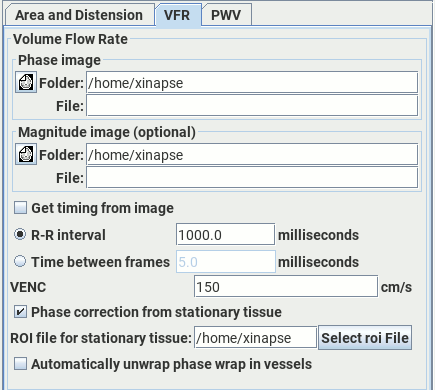
Task: Click ROI file for stationary tissue field
Action: point(255,338)
